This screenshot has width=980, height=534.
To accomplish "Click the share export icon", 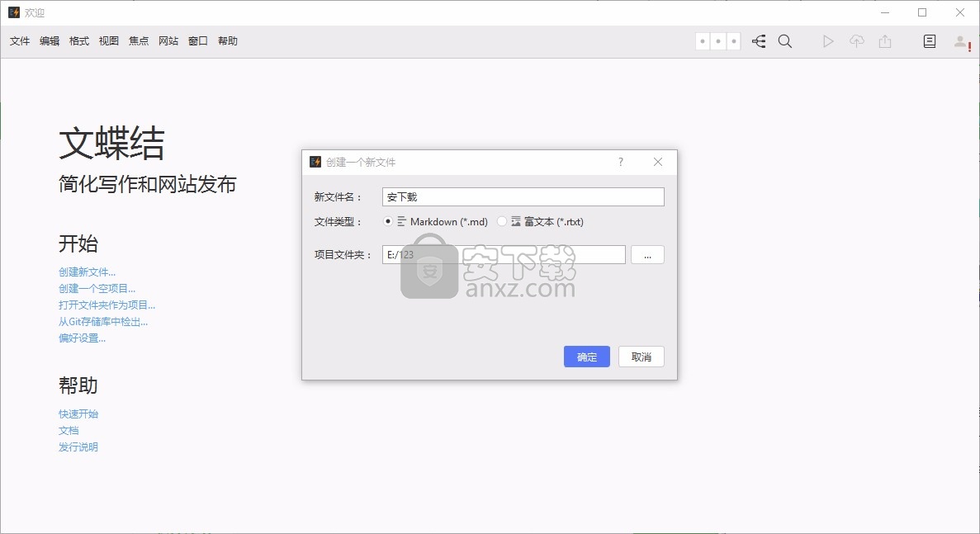I will pyautogui.click(x=885, y=41).
